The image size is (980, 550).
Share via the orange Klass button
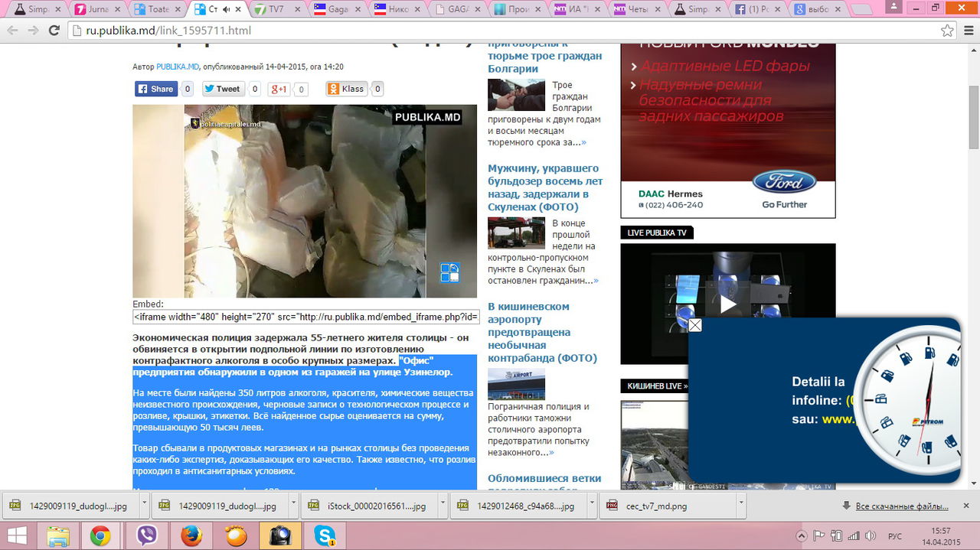346,89
